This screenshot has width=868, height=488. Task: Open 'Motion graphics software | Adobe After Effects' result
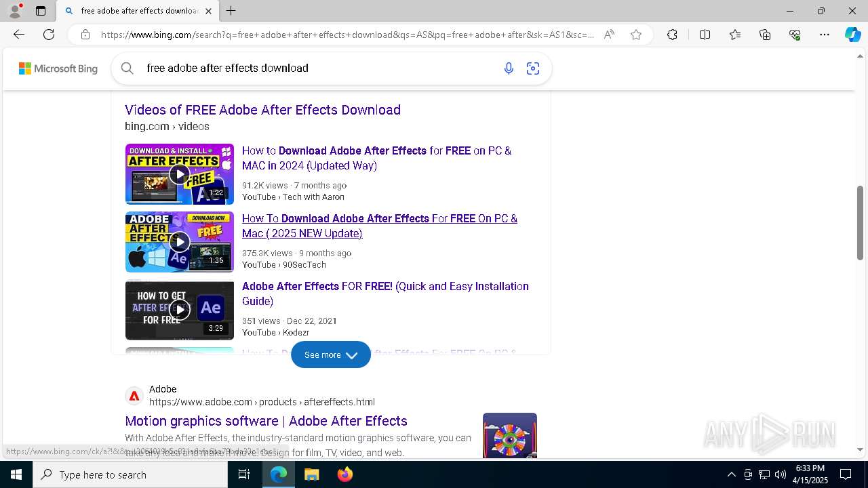[266, 421]
